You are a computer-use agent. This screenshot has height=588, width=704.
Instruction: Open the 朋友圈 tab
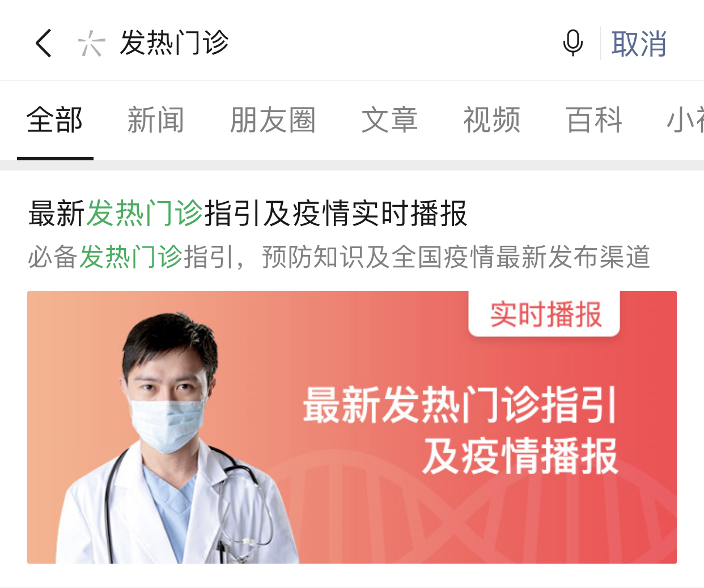[273, 120]
